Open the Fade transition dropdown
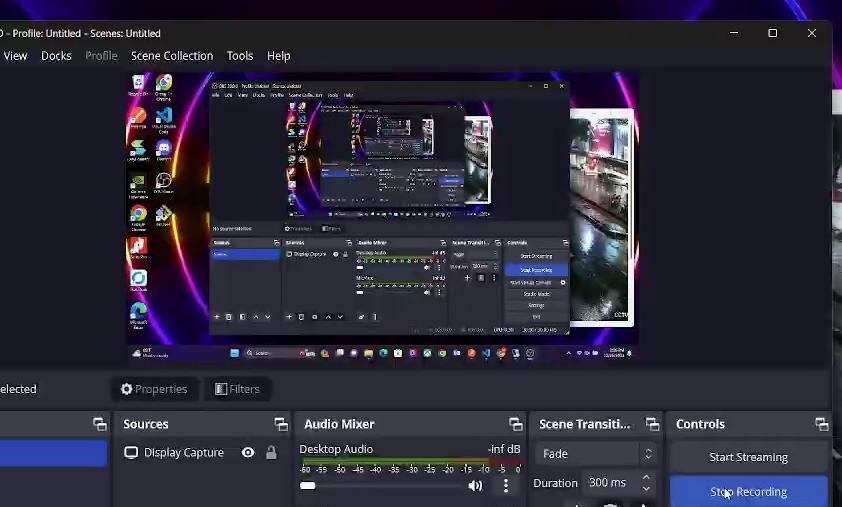The height and width of the screenshot is (507, 842). point(596,454)
